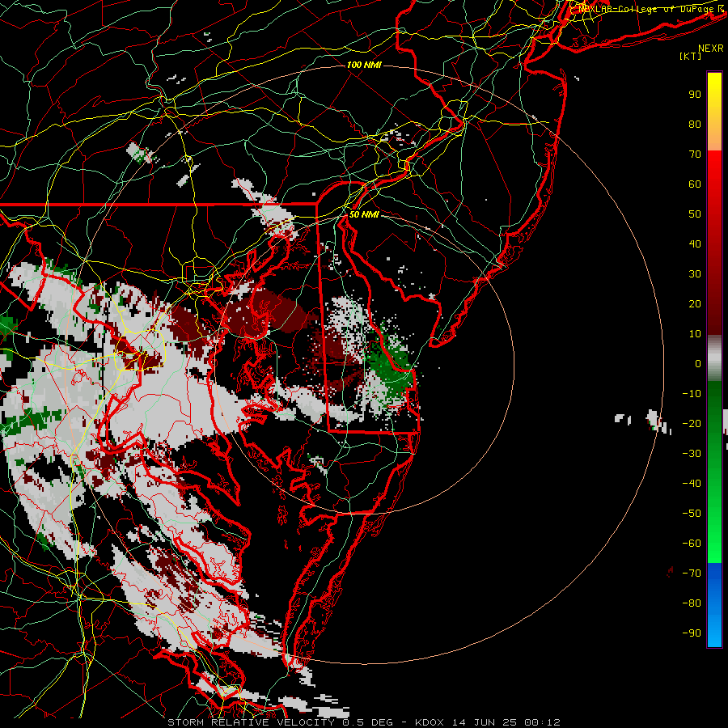
Task: Click the -60 value on the velocity scale
Action: [x=692, y=544]
